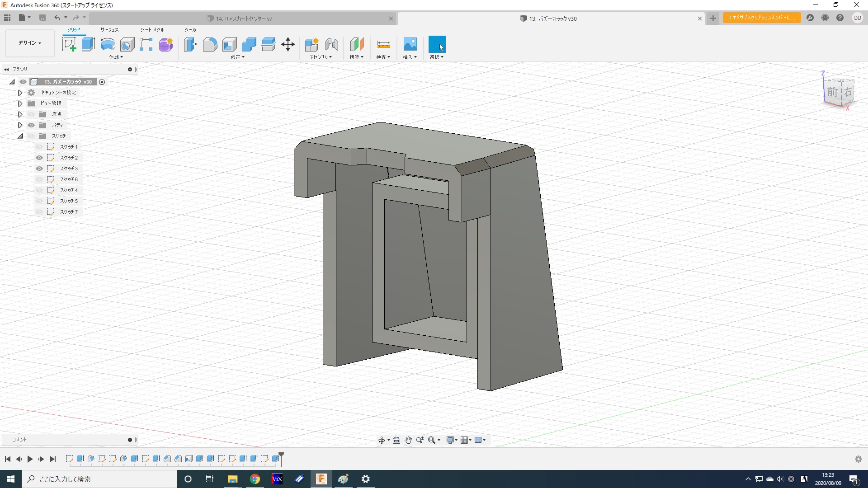
Task: Click the Measure ruler icon
Action: (383, 44)
